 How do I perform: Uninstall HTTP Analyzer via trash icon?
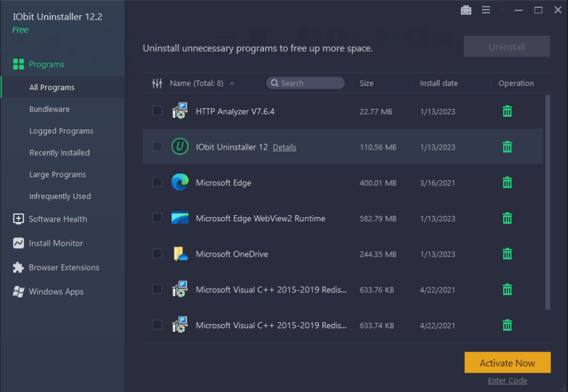point(507,111)
